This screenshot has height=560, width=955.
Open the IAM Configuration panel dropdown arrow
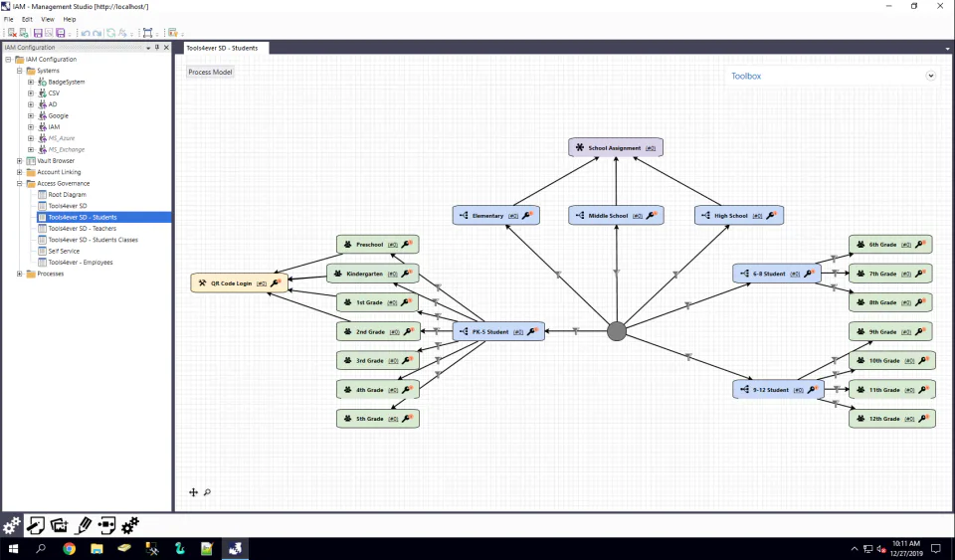pos(148,48)
